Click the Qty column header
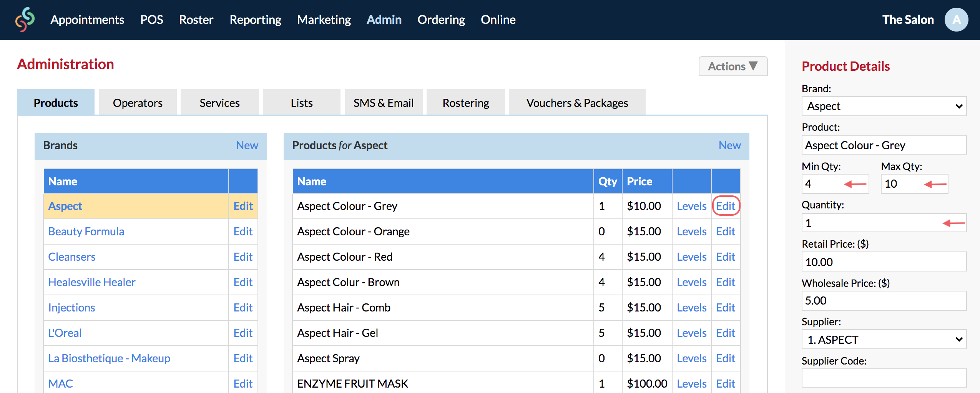The image size is (980, 393). (608, 181)
